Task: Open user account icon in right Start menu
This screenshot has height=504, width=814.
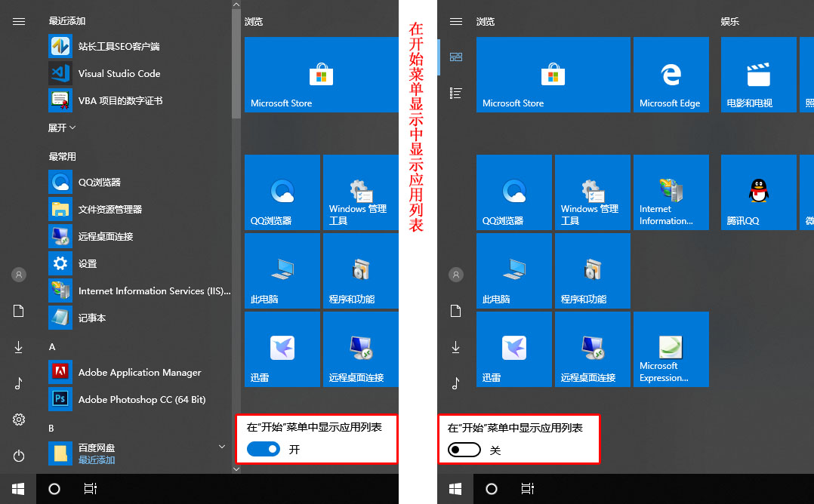Action: [456, 275]
